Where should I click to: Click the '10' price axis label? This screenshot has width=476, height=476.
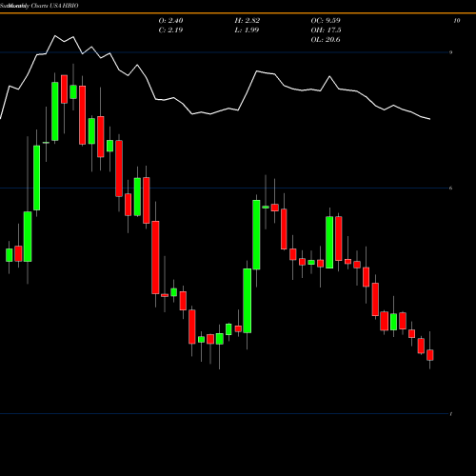(457, 21)
